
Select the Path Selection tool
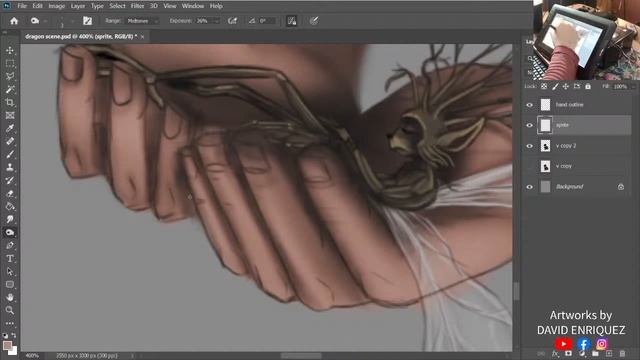click(10, 271)
